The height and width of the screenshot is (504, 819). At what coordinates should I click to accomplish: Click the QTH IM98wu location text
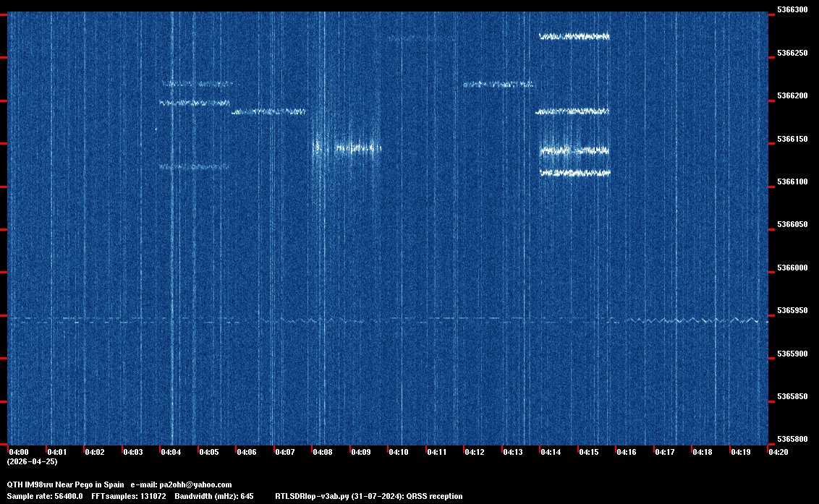pos(35,484)
